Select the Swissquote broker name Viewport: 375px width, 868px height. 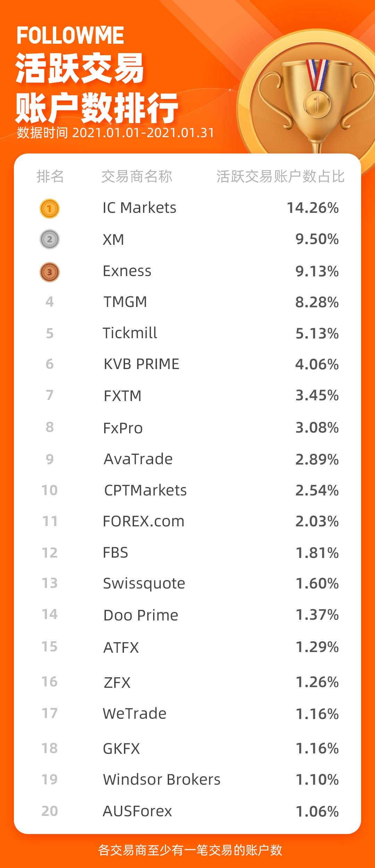point(144,583)
